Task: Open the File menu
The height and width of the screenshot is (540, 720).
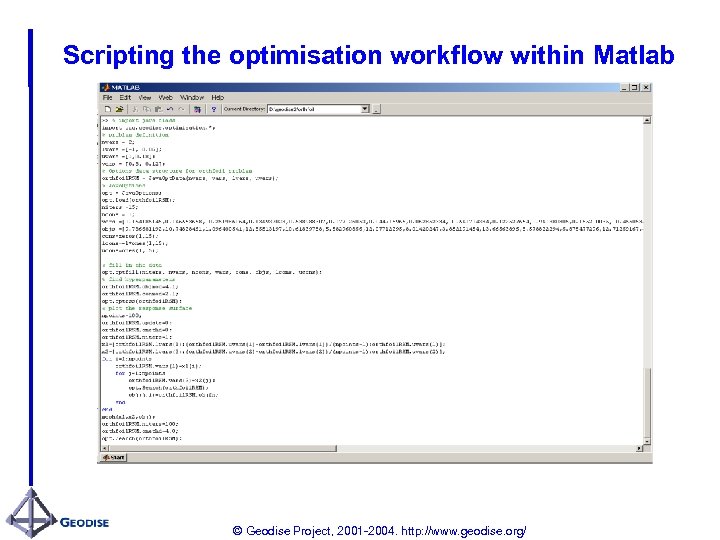Action: click(107, 97)
